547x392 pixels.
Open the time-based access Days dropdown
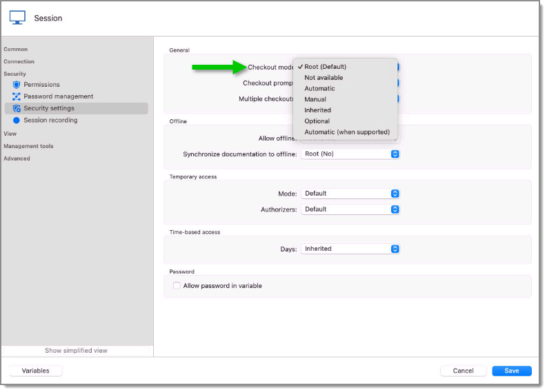(x=350, y=249)
